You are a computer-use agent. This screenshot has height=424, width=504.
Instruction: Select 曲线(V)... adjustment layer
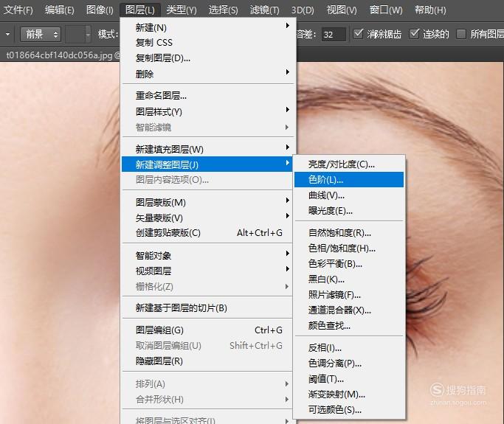point(349,195)
